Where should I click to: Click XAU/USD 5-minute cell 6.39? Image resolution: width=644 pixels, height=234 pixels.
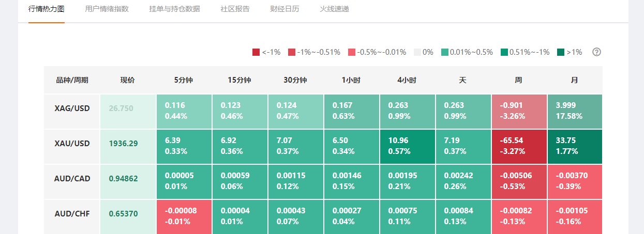pos(184,147)
